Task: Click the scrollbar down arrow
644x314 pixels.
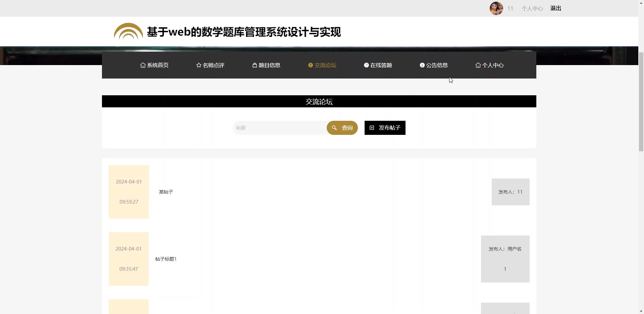Action: [641, 311]
